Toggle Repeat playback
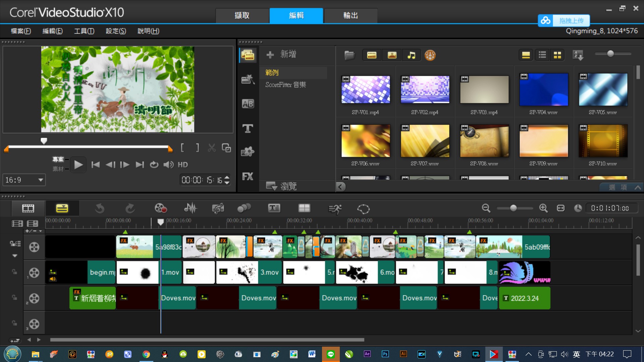This screenshot has height=362, width=644. [x=154, y=165]
